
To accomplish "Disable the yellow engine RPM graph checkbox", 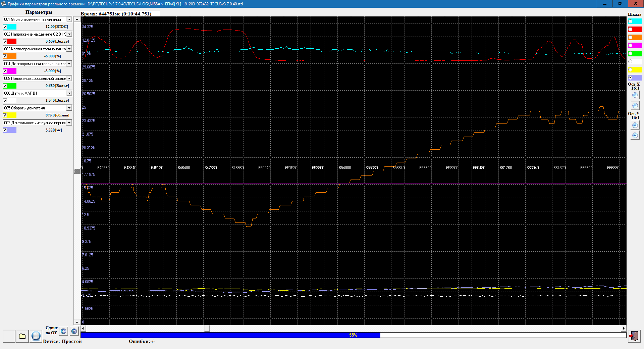I will pos(5,115).
